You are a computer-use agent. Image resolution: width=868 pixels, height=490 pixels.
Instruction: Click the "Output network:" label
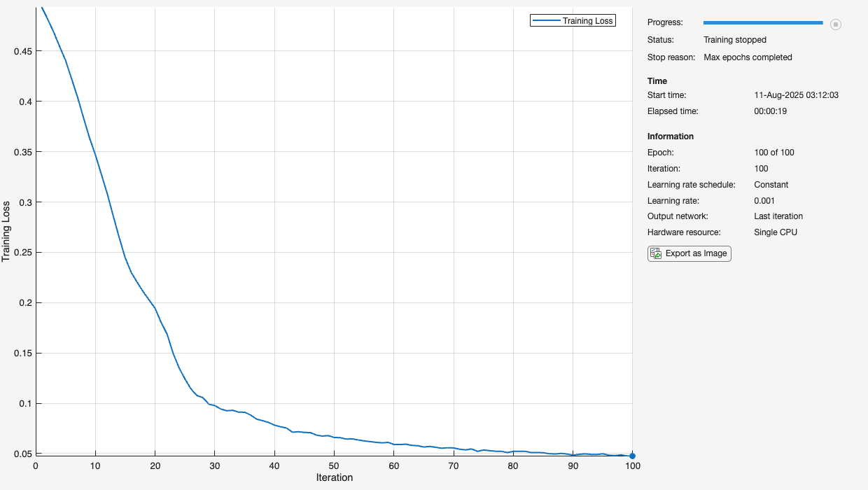[x=678, y=216]
